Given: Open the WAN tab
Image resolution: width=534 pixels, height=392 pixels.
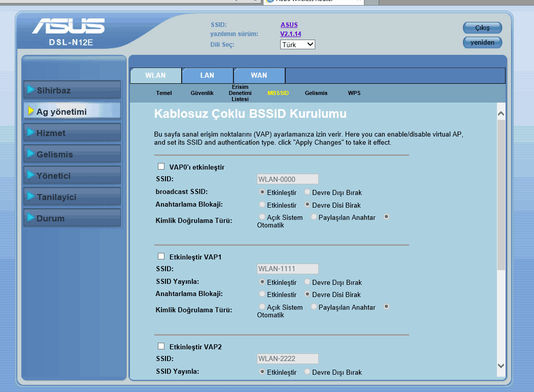Looking at the screenshot, I should 259,75.
